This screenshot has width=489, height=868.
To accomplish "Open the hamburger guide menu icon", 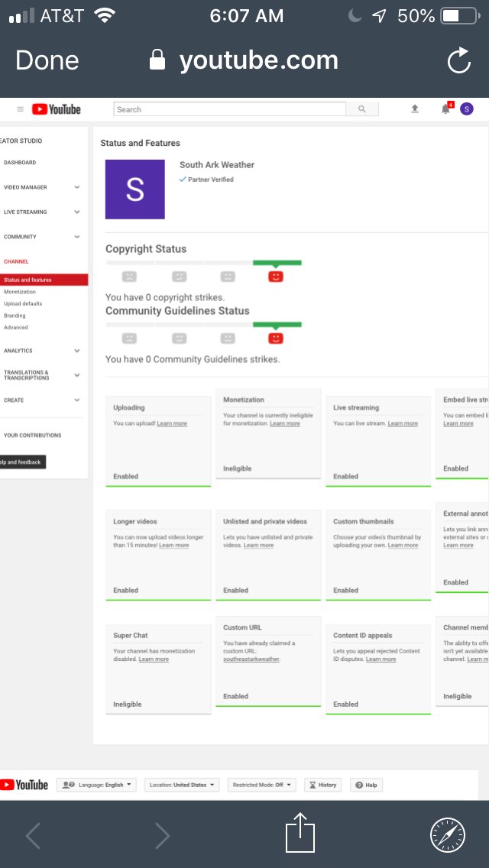I will [21, 109].
